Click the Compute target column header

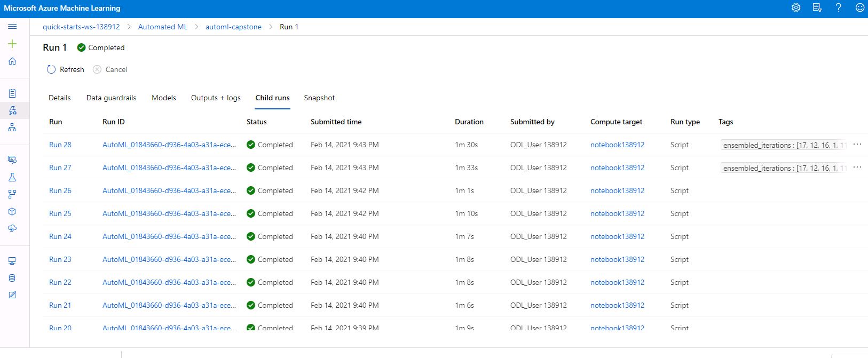tap(617, 122)
